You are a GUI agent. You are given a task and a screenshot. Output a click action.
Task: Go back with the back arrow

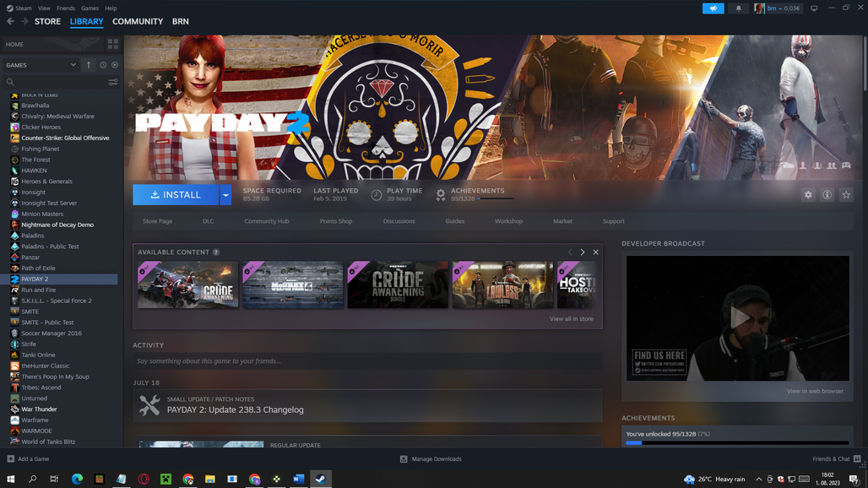click(x=10, y=21)
